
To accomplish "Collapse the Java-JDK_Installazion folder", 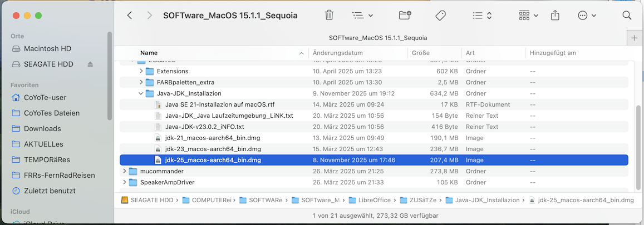I will [x=141, y=93].
